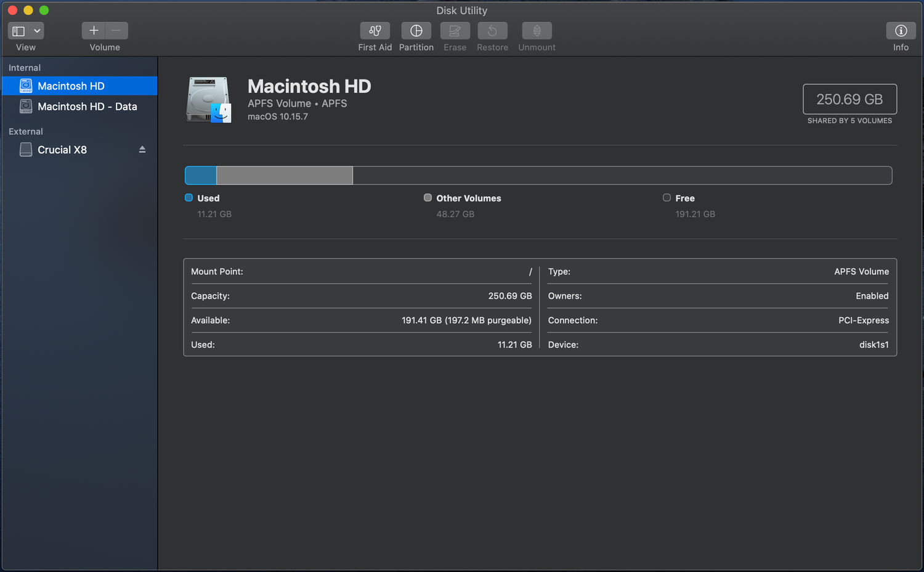
Task: Choose Crucial X8 external disk
Action: point(62,150)
